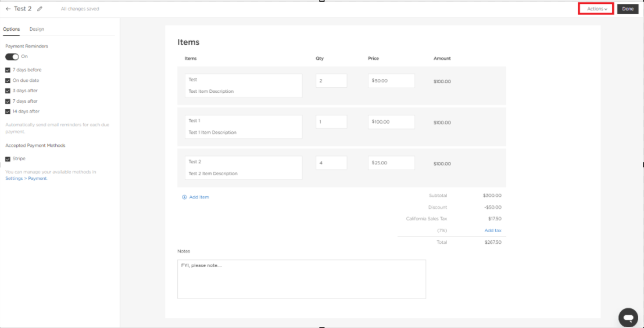Screen dimensions: 644x328
Task: Turn off the Payment Reminders switch
Action: [12, 56]
